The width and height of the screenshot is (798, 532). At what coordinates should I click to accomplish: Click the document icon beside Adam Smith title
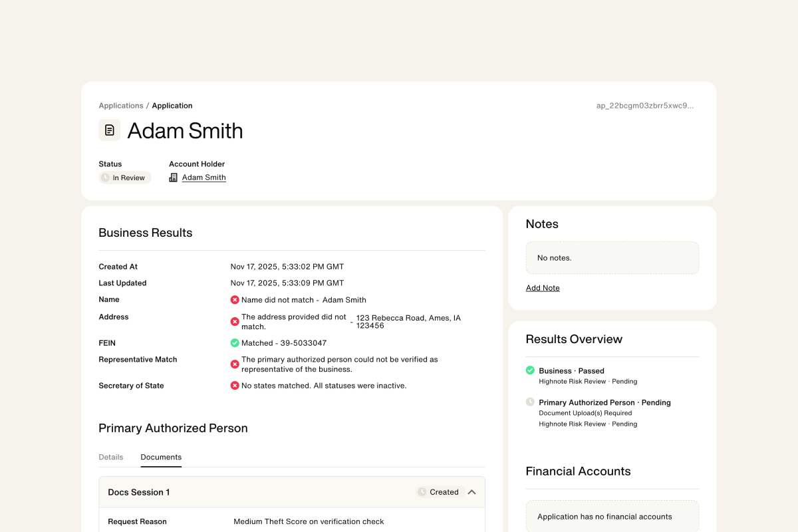(x=110, y=130)
